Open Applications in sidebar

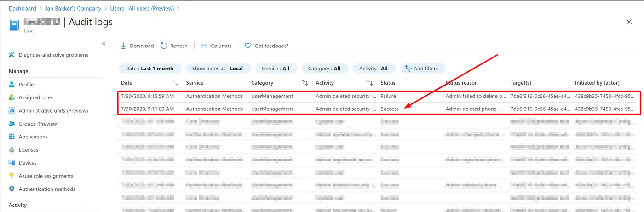click(33, 137)
